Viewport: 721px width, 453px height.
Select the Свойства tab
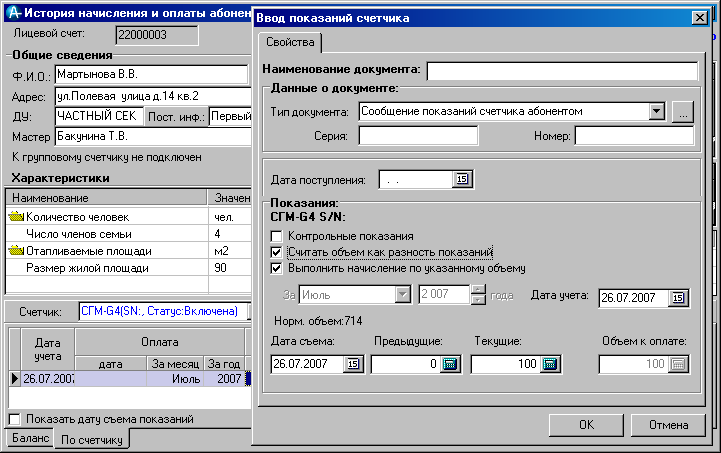[x=290, y=43]
